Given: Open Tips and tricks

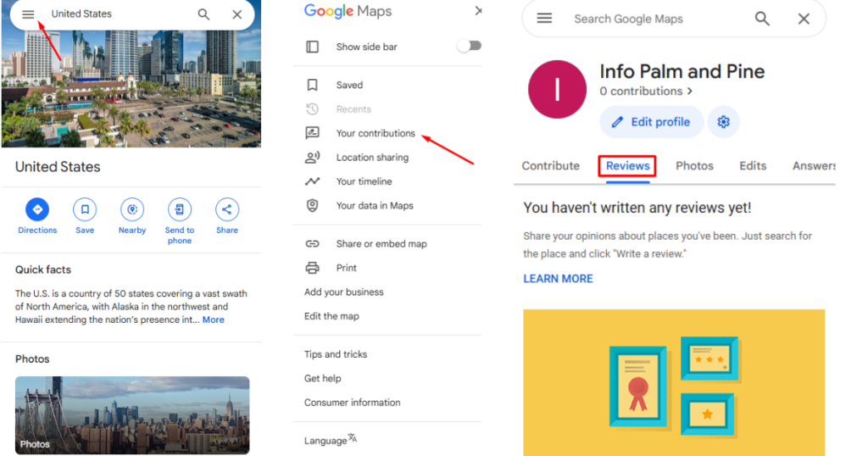Looking at the screenshot, I should pos(336,354).
